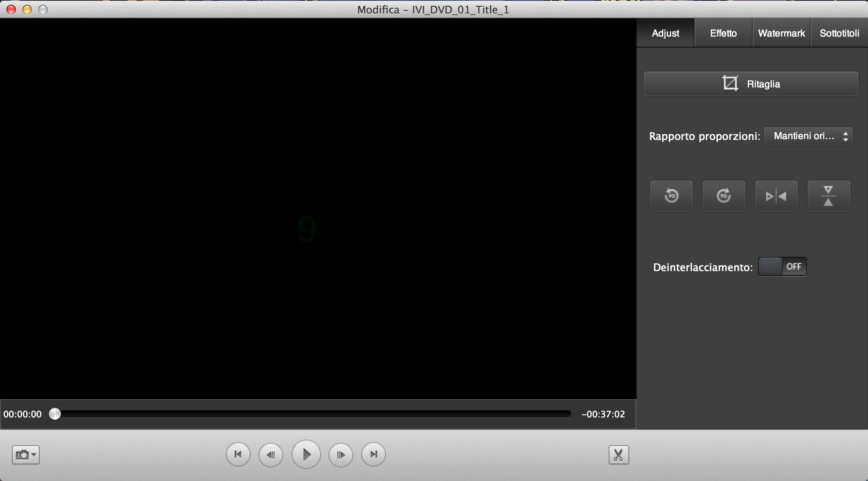Image resolution: width=868 pixels, height=481 pixels.
Task: Step back one frame
Action: [x=271, y=454]
